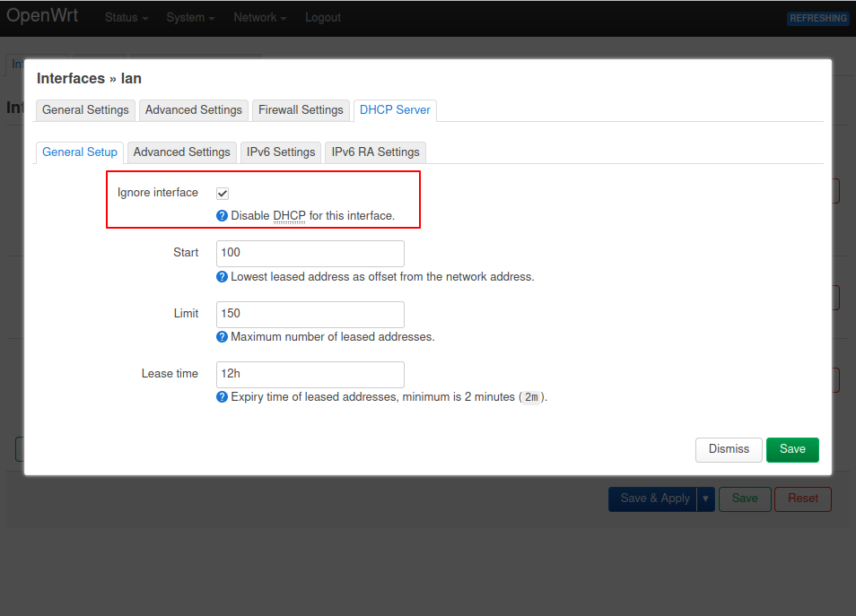
Task: Click the Start address input field
Action: pyautogui.click(x=310, y=254)
